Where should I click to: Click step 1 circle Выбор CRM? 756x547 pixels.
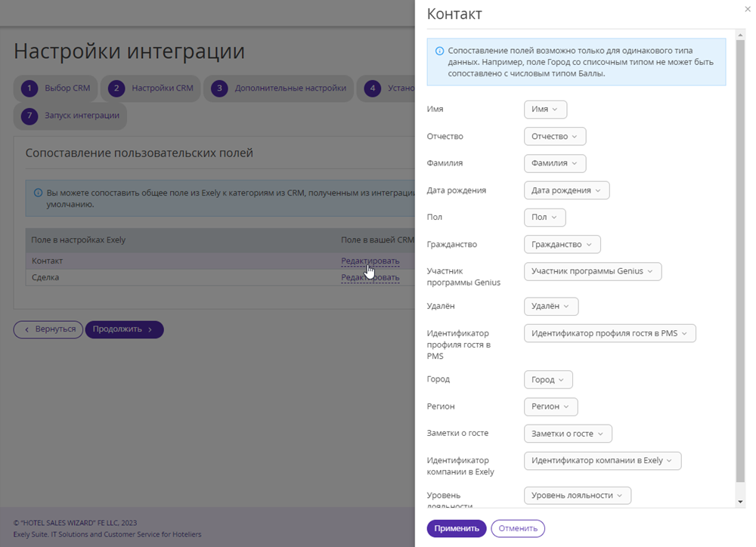pyautogui.click(x=29, y=88)
